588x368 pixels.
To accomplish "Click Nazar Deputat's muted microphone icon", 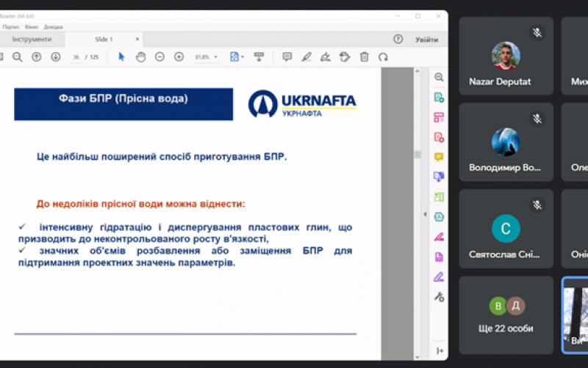I will point(537,32).
